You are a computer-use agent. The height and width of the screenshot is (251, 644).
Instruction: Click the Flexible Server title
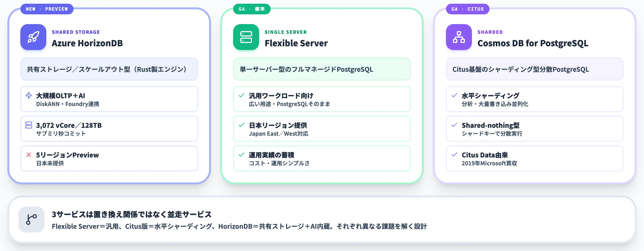point(296,43)
